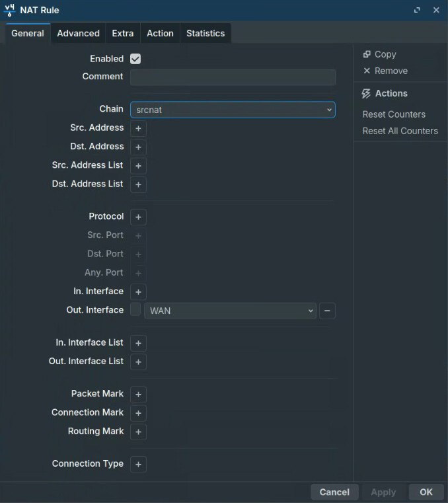Click the plus next to Dst. Address
Viewport: 448px width, 503px height.
(x=138, y=147)
